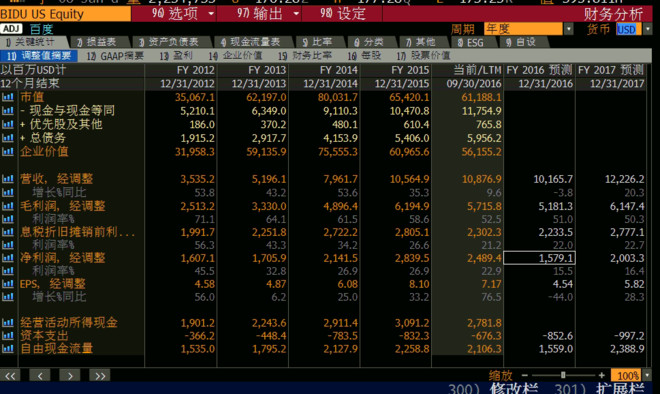
Task: Select the 盈利 sub-tab
Action: (x=176, y=56)
